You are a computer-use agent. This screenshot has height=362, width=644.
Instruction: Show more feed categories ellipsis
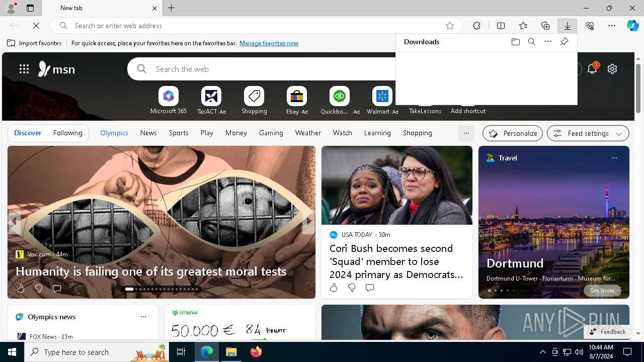coord(466,133)
